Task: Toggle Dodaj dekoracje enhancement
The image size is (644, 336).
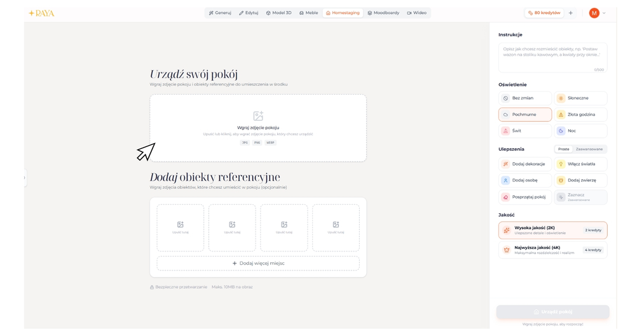Action: [x=525, y=164]
